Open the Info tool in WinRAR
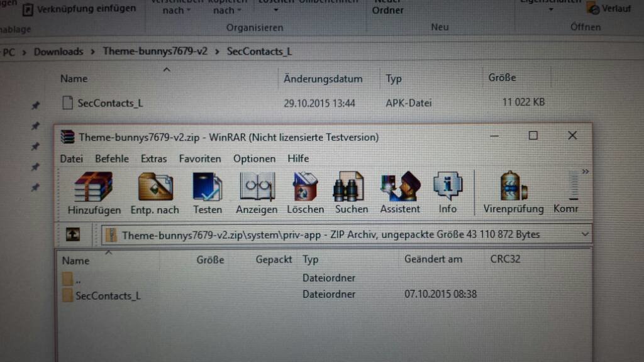 [x=448, y=193]
